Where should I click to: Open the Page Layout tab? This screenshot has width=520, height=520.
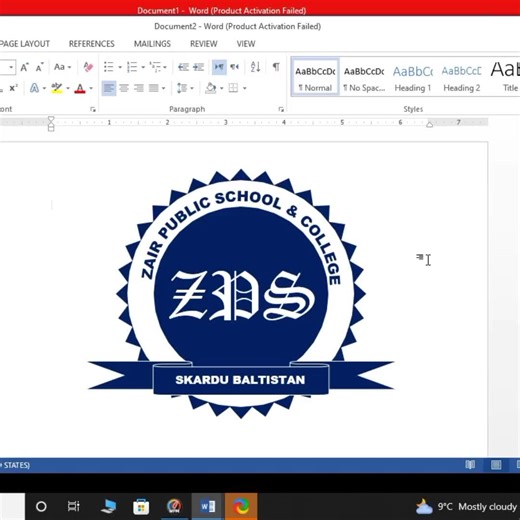click(x=24, y=44)
